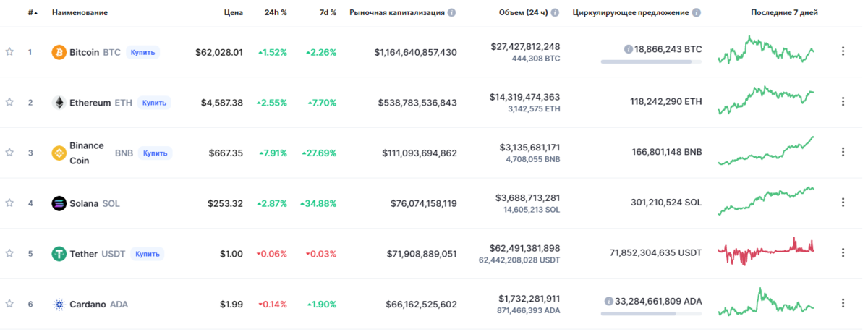Screen dimensions: 868x332
Task: Open Tether red 7-day sparkline chart
Action: [767, 251]
